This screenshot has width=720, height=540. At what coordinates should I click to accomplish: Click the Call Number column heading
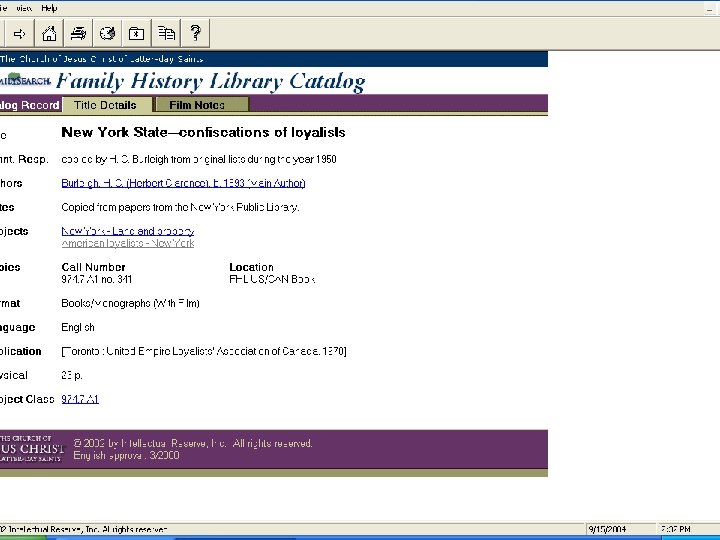(93, 267)
